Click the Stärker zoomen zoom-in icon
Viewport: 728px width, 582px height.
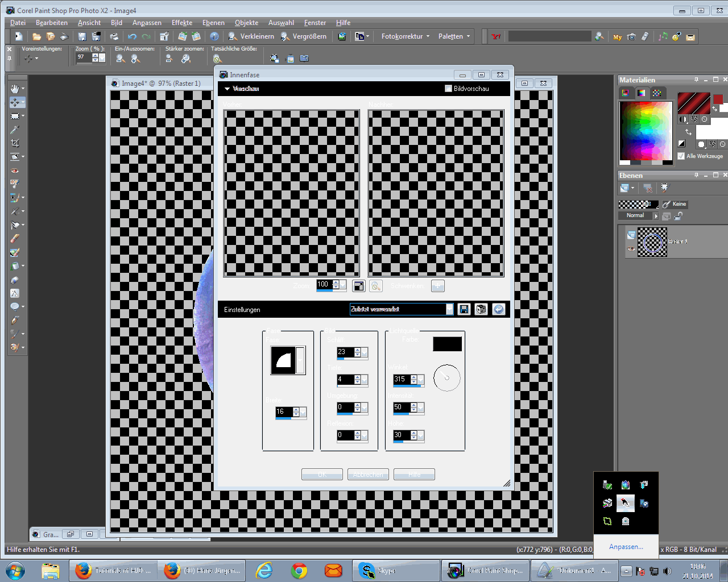pos(185,59)
